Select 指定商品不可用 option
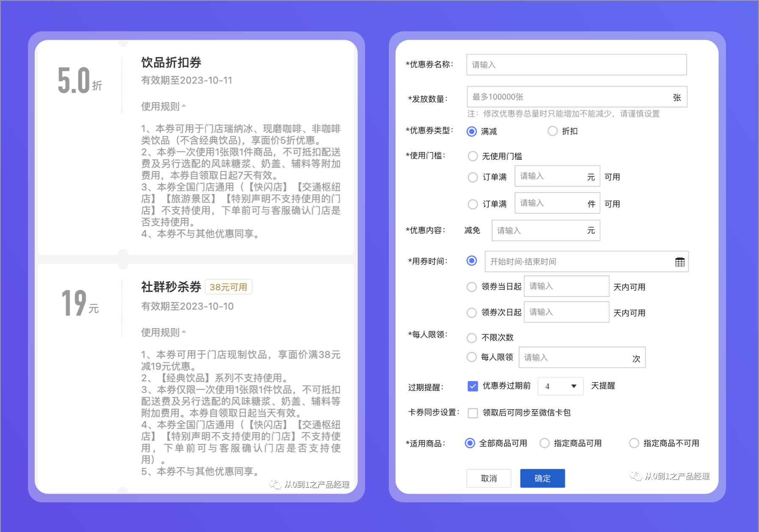759x532 pixels. [634, 443]
